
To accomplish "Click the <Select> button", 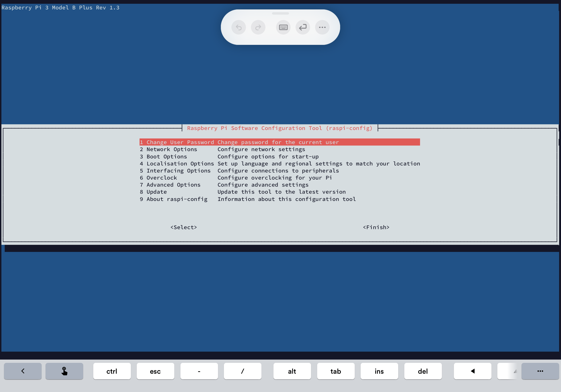I will coord(183,227).
